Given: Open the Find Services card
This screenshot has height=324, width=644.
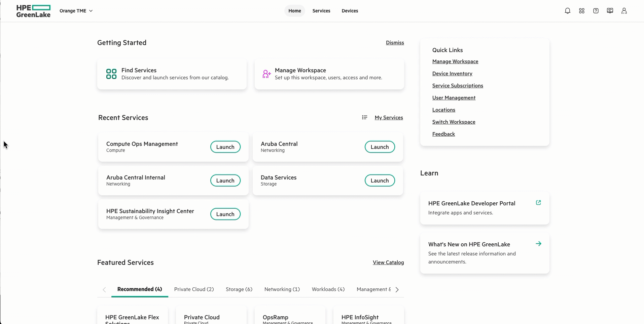Looking at the screenshot, I should pyautogui.click(x=172, y=74).
